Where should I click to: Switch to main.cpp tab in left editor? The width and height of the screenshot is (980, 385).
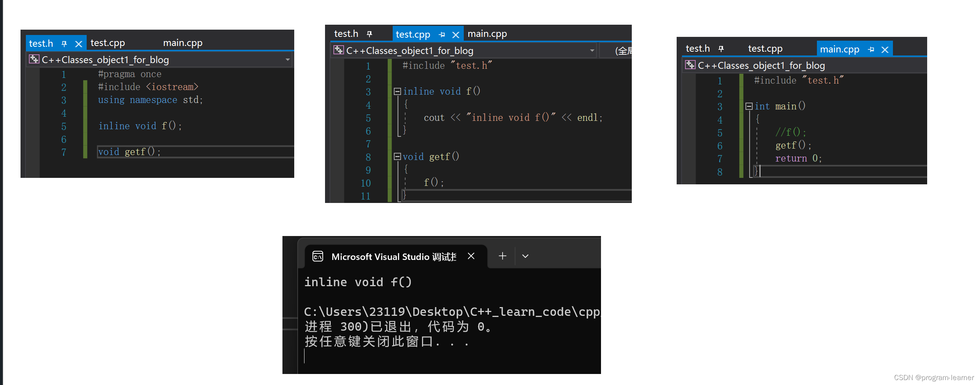point(182,43)
